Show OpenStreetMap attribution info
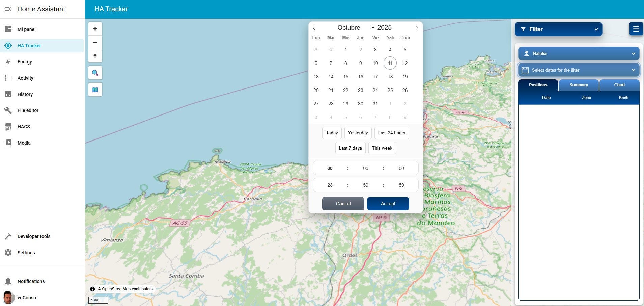Viewport: 644px width, 306px height. point(92,289)
